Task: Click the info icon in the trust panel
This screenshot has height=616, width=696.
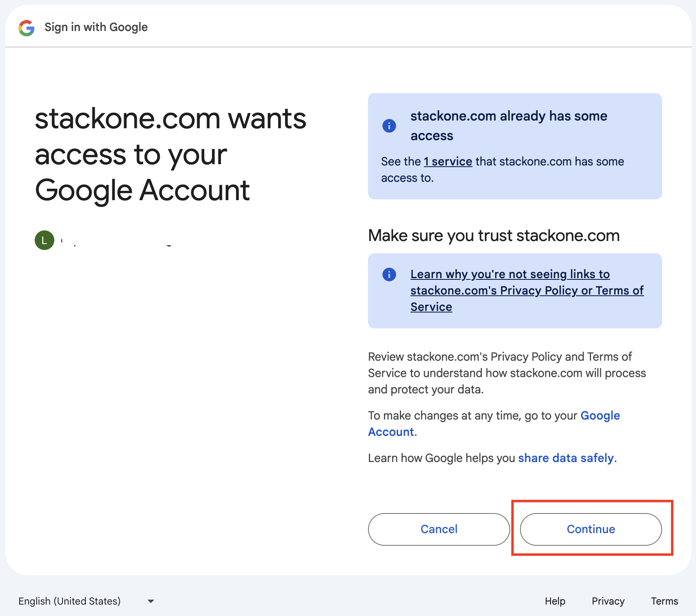Action: [x=389, y=275]
